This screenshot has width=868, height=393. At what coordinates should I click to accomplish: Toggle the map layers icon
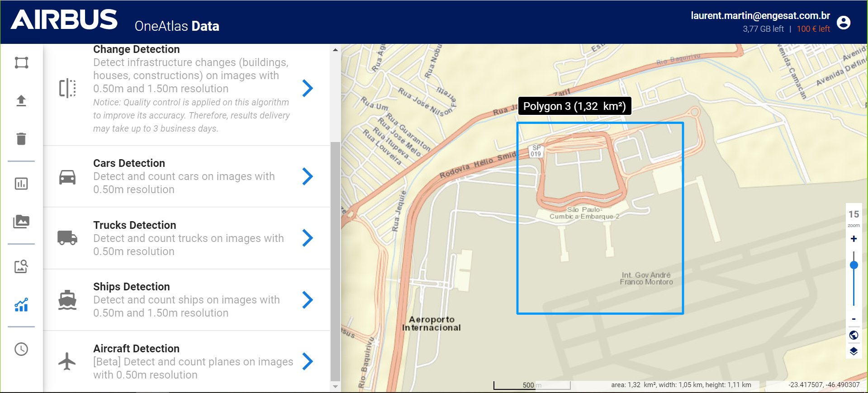(x=854, y=351)
